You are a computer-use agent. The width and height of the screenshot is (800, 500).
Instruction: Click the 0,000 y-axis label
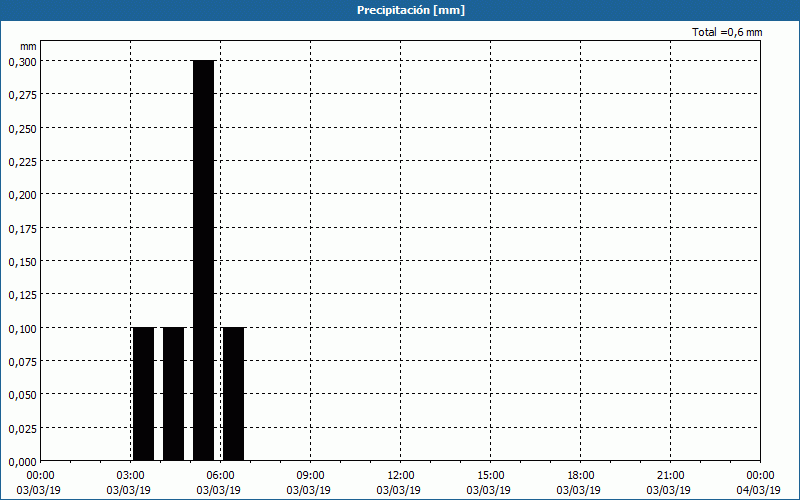(22, 461)
